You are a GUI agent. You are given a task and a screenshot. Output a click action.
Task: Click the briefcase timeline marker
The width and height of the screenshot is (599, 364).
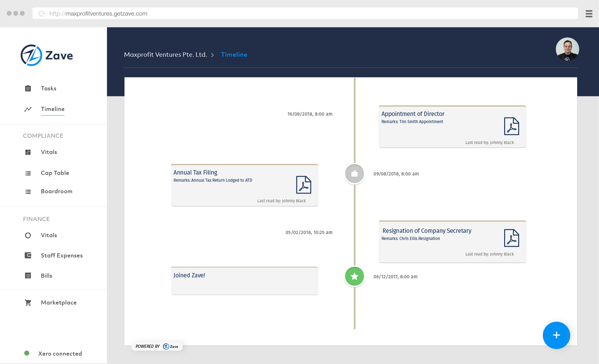click(x=354, y=174)
